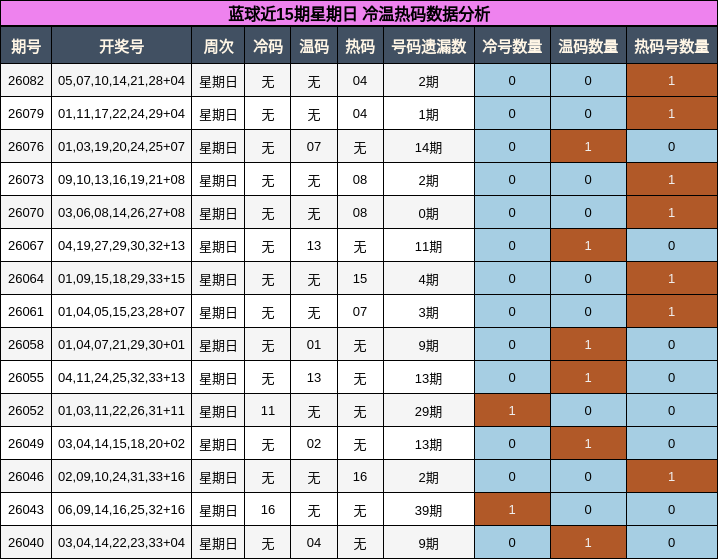Select draw numbers 01,03,11,22,26,31+11
The width and height of the screenshot is (718, 559).
pyautogui.click(x=121, y=410)
